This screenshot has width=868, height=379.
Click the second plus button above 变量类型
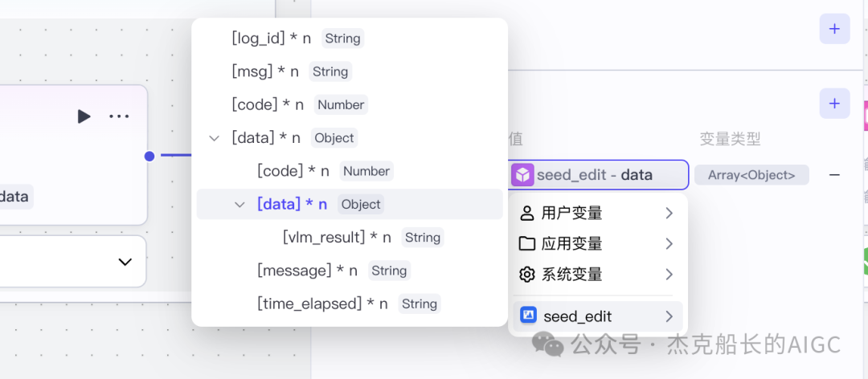pos(835,104)
